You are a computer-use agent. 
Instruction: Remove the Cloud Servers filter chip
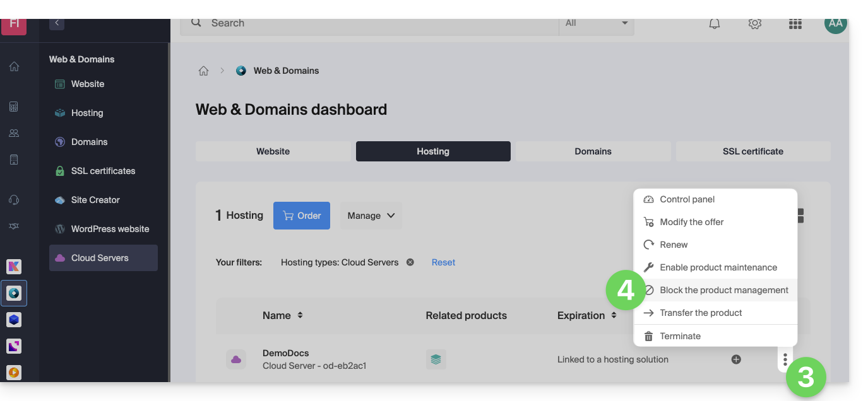410,262
